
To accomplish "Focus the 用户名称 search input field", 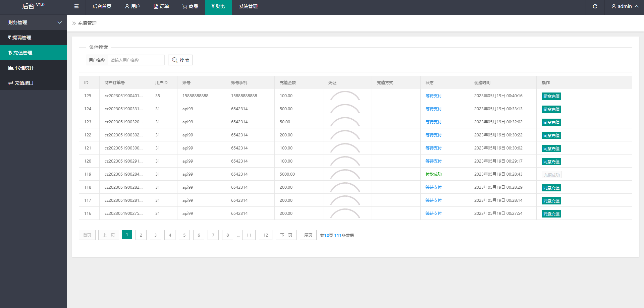I will point(136,60).
